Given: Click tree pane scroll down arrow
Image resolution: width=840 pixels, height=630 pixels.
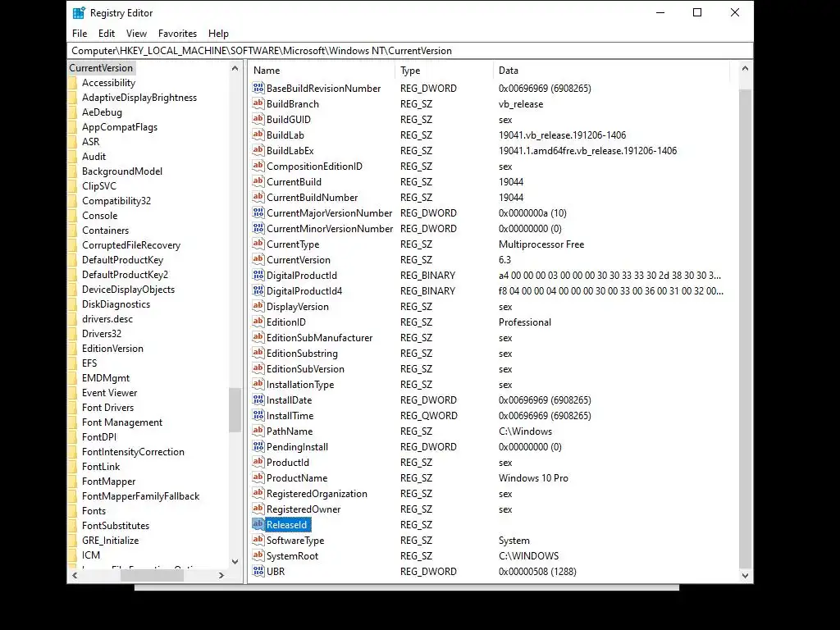Looking at the screenshot, I should click(x=235, y=561).
